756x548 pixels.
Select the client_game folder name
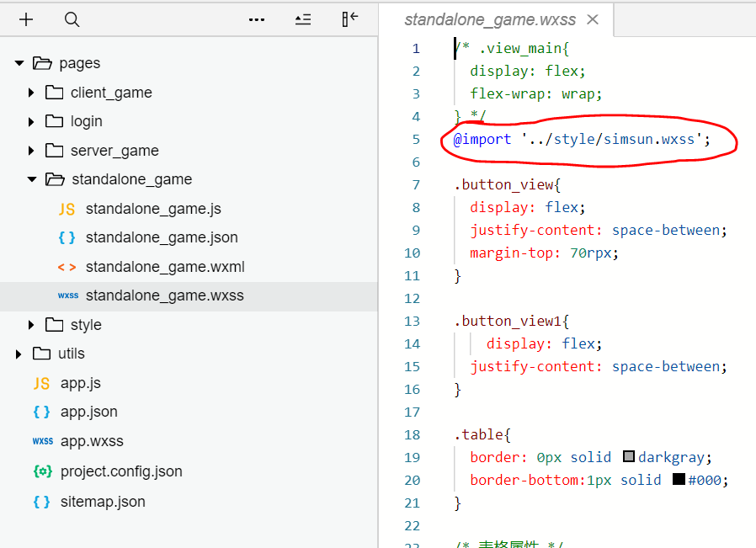click(111, 93)
